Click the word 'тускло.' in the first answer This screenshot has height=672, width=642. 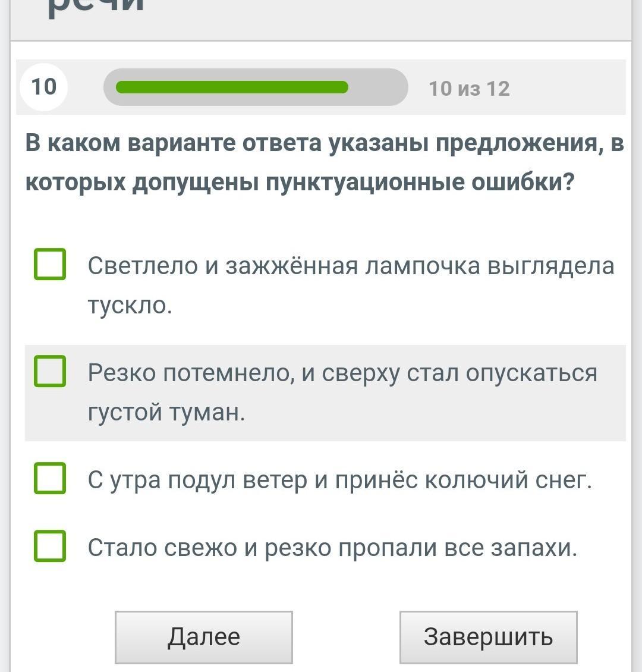point(130,305)
